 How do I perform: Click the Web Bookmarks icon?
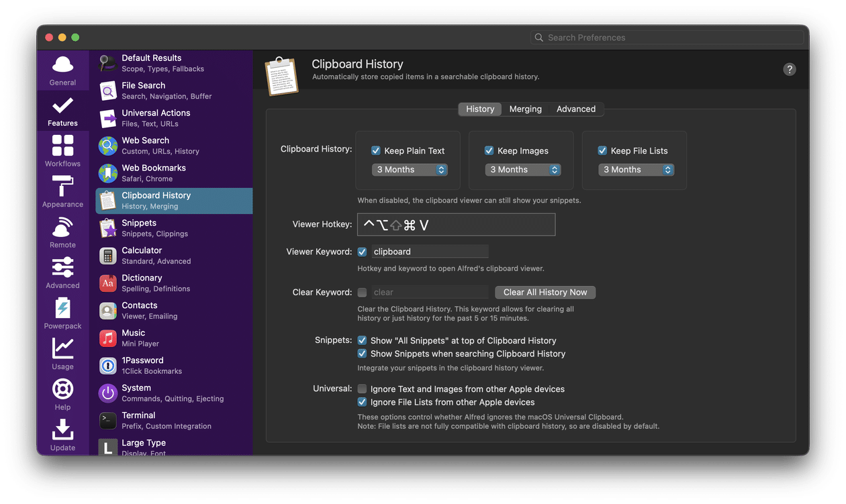(x=107, y=173)
